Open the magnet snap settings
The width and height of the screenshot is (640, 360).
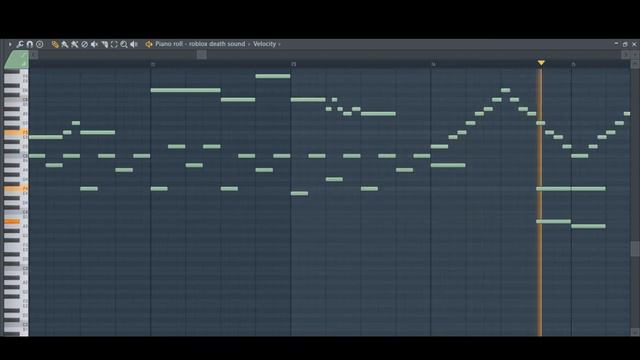30,44
